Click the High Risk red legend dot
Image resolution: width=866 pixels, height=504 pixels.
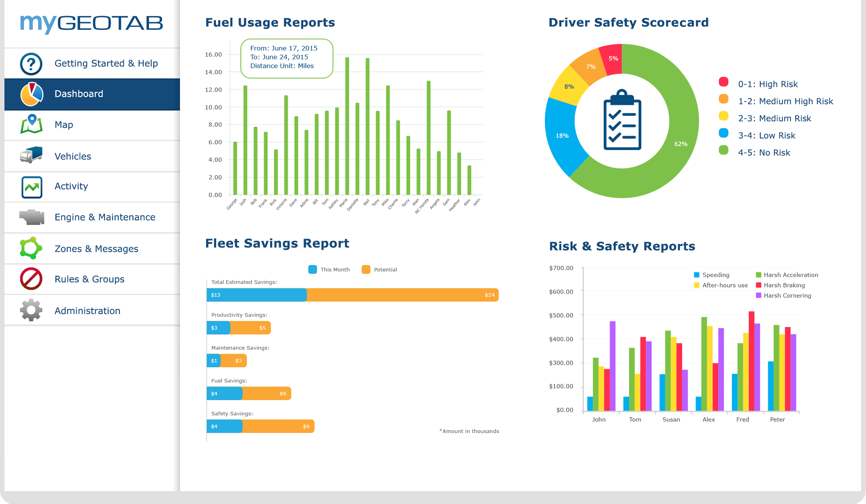coord(723,82)
